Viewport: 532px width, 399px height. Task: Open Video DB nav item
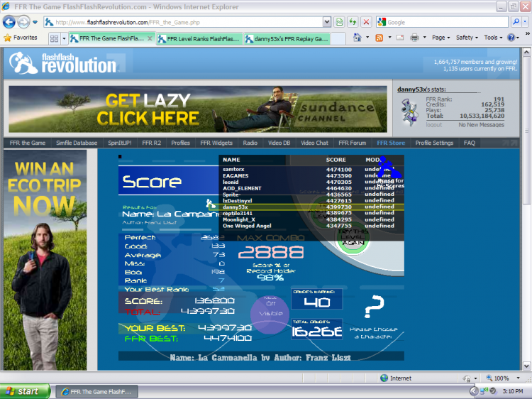279,143
